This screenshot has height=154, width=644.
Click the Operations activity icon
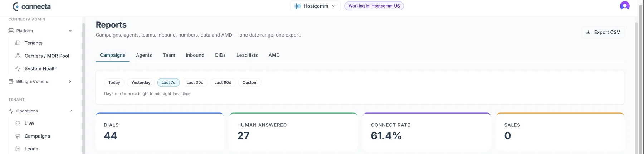pyautogui.click(x=11, y=111)
